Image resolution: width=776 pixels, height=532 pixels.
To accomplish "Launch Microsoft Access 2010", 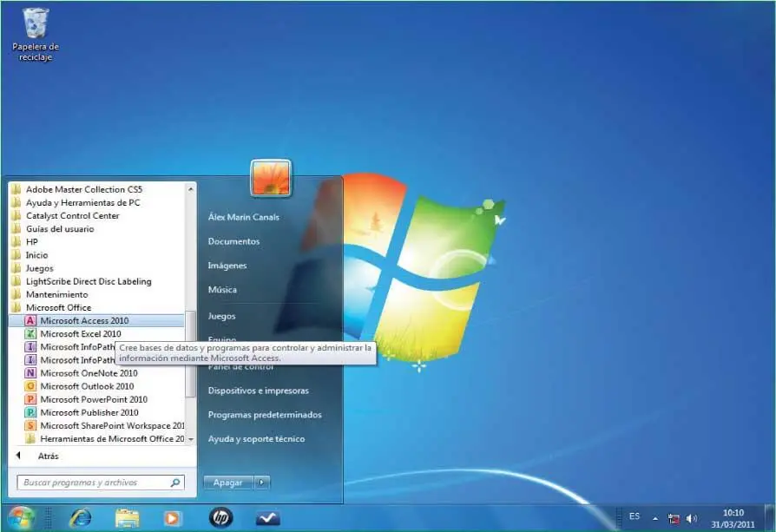I will [96, 320].
